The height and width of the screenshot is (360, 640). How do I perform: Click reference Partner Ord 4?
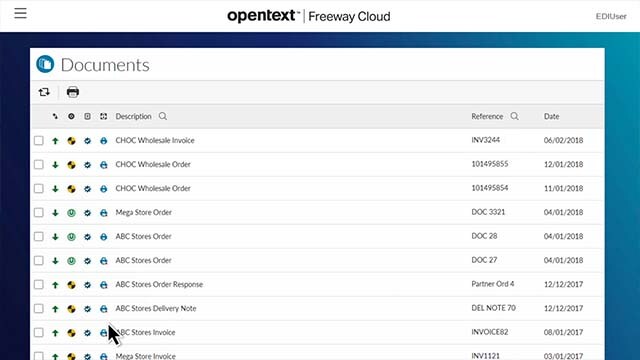[x=493, y=284]
